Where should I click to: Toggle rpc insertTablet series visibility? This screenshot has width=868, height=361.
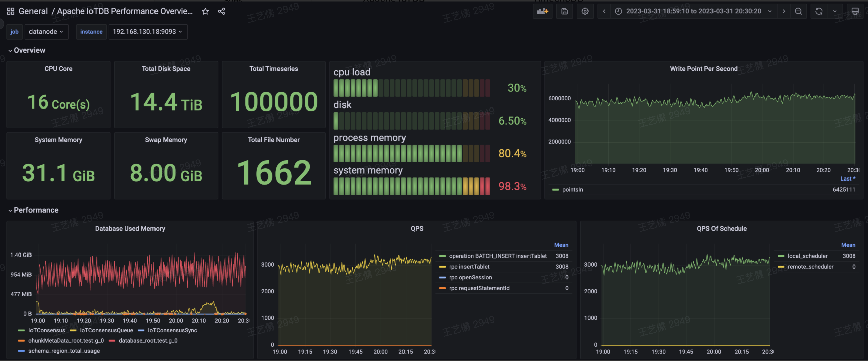(x=469, y=267)
